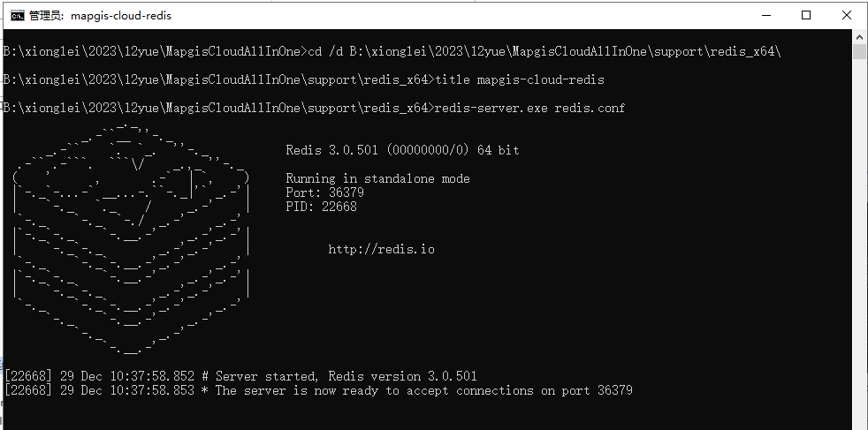The height and width of the screenshot is (430, 868).
Task: Click the scrollbar up arrow button
Action: coord(859,36)
